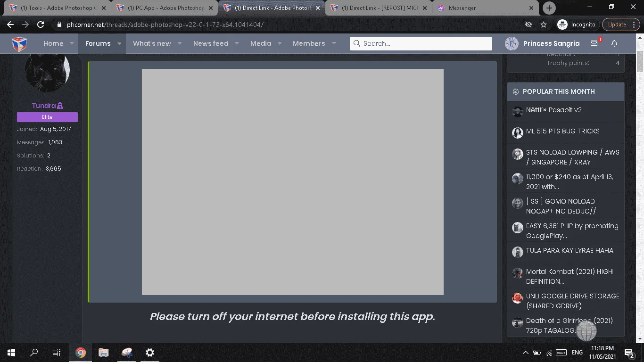This screenshot has width=644, height=362.
Task: Go back with the browser arrow
Action: 10,25
